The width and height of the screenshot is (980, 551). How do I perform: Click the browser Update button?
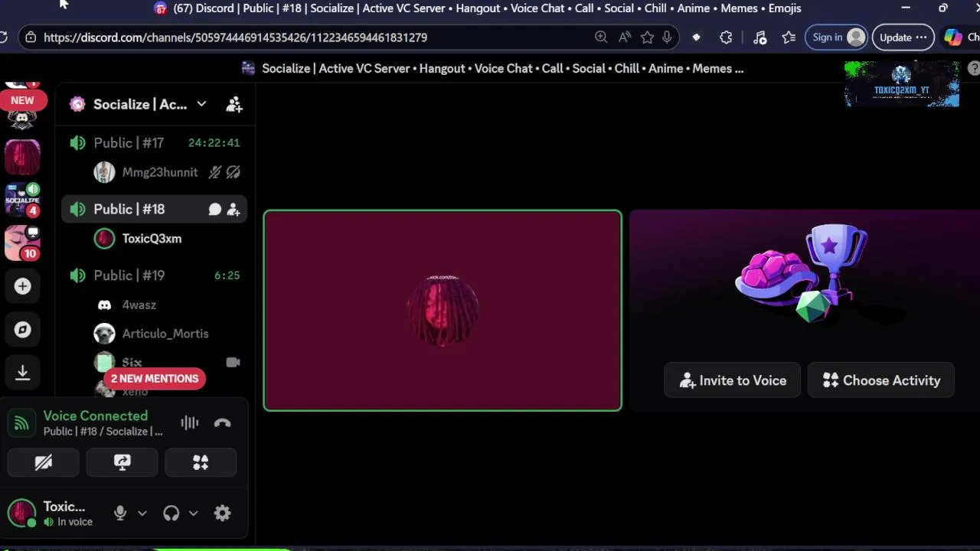tap(903, 37)
